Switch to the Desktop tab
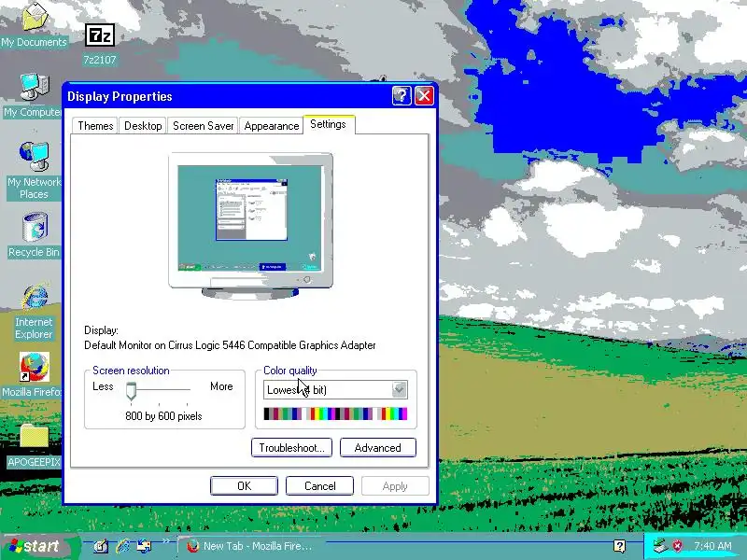The image size is (747, 560). [143, 126]
